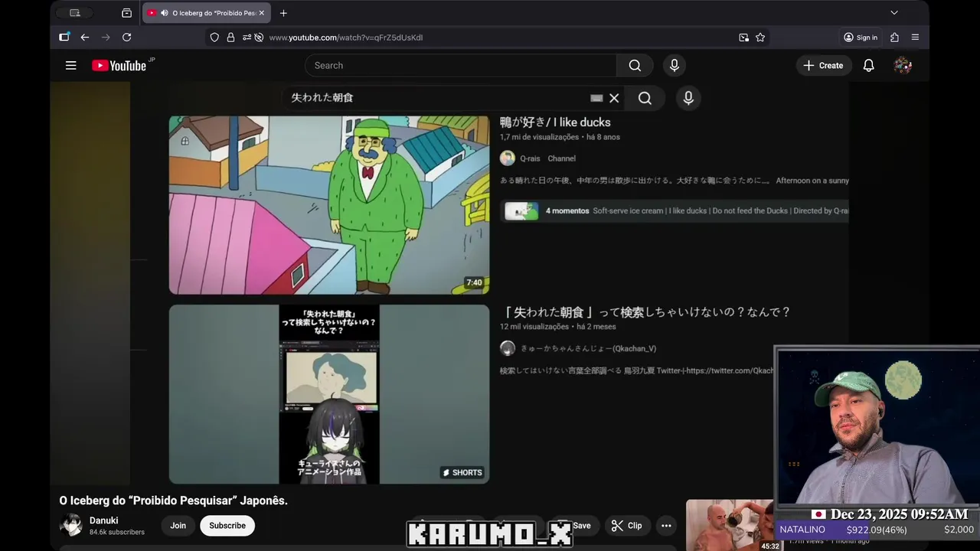Open title '鴨が好き/ I like ducks'
The width and height of the screenshot is (980, 551).
(555, 122)
